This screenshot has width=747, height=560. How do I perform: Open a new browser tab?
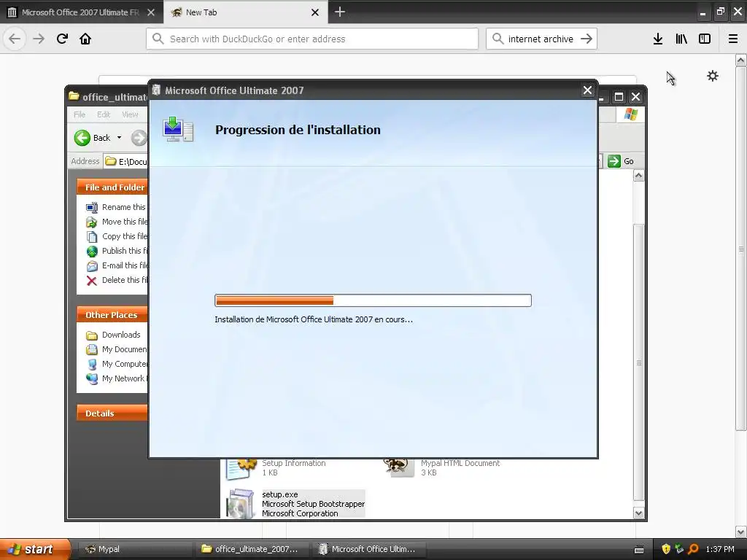tap(340, 12)
